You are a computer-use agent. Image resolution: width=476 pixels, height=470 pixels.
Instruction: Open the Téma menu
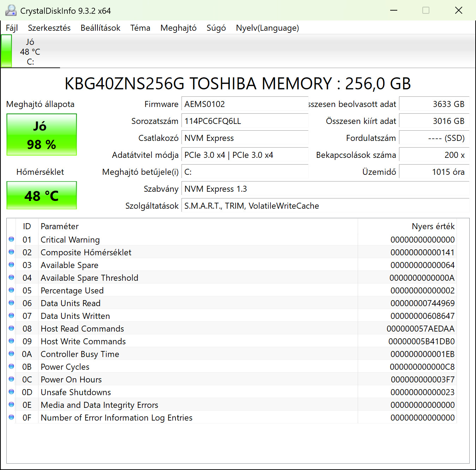(140, 28)
